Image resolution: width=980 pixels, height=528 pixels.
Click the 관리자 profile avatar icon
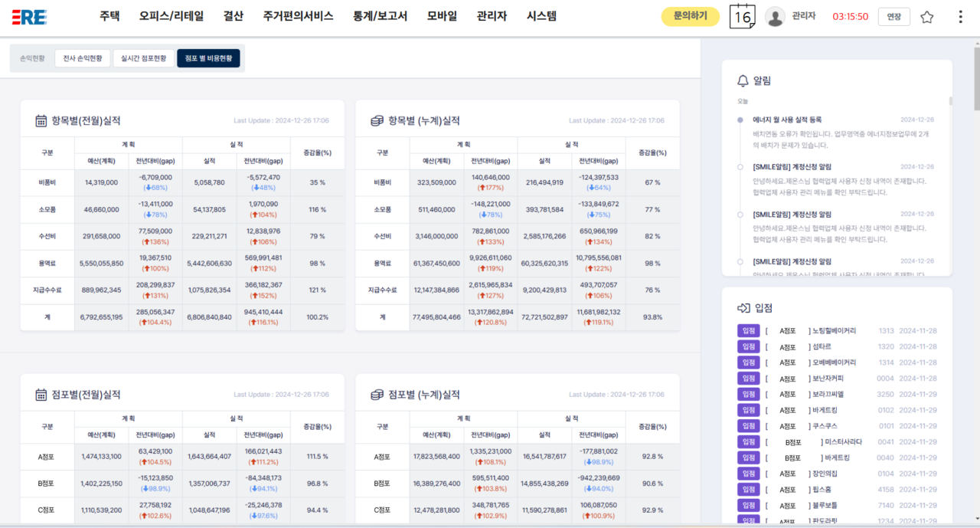pyautogui.click(x=774, y=15)
